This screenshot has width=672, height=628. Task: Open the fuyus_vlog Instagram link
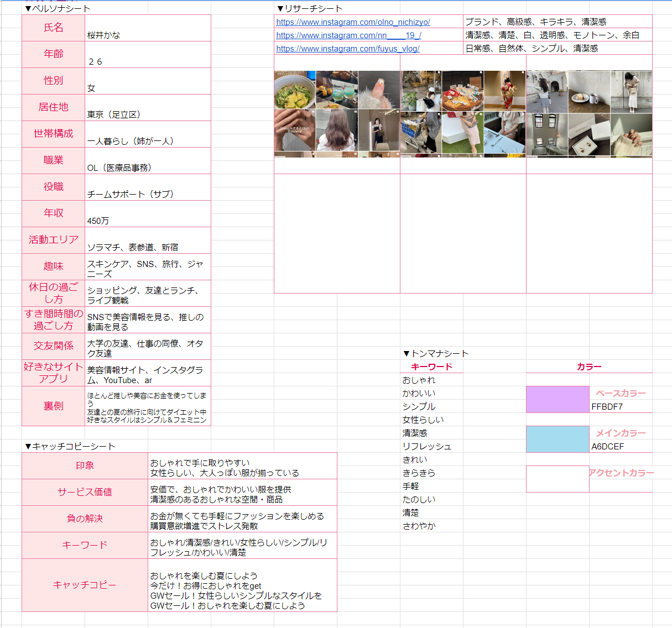coord(347,49)
